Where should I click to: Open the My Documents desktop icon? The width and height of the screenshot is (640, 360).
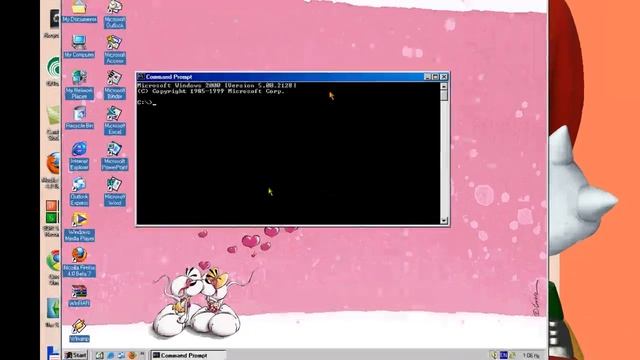79,11
